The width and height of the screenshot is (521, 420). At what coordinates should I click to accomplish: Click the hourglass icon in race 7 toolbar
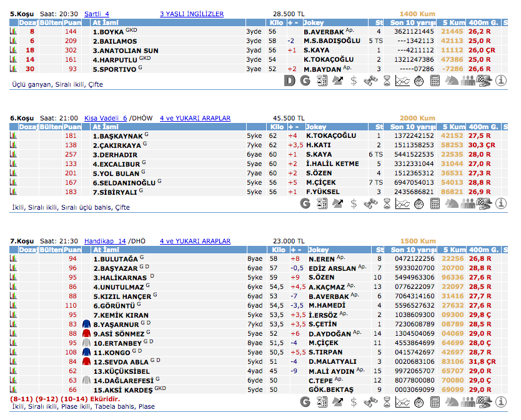point(387,402)
